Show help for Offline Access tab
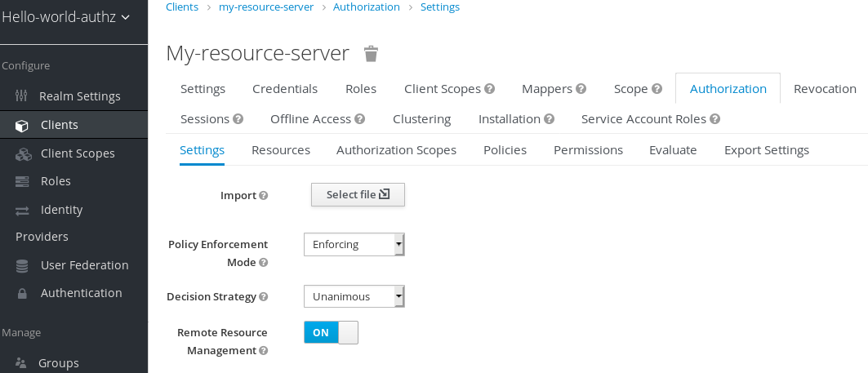Viewport: 868px width, 373px height. (360, 119)
